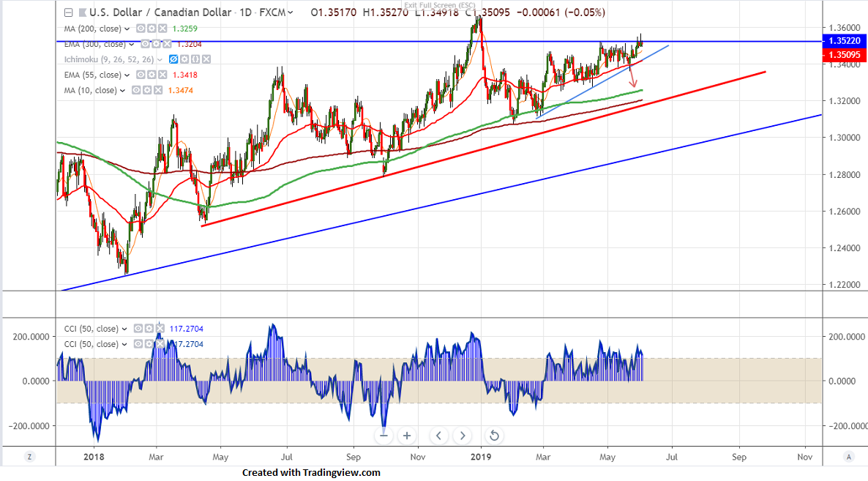Click the 1.30000 price scale label
Screen dimensions: 868x481
click(x=844, y=137)
